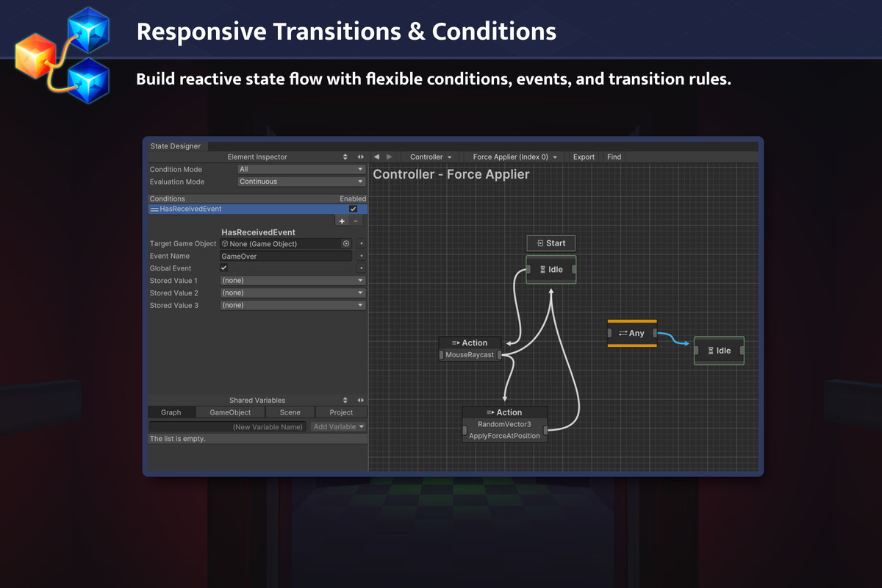
Task: Click the back navigation arrow in toolbar
Action: 377,157
